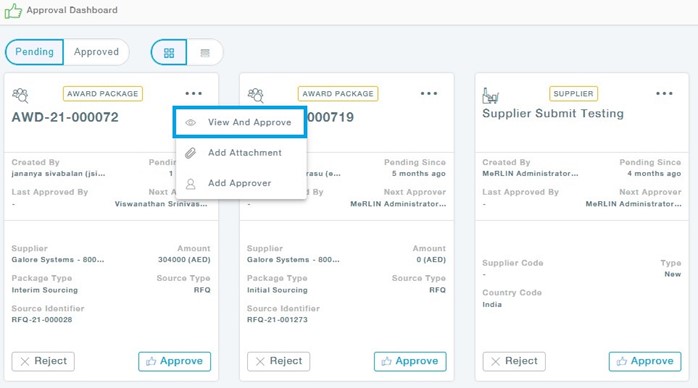The width and height of the screenshot is (698, 388).
Task: Choose Add Approver from the menu
Action: (241, 183)
